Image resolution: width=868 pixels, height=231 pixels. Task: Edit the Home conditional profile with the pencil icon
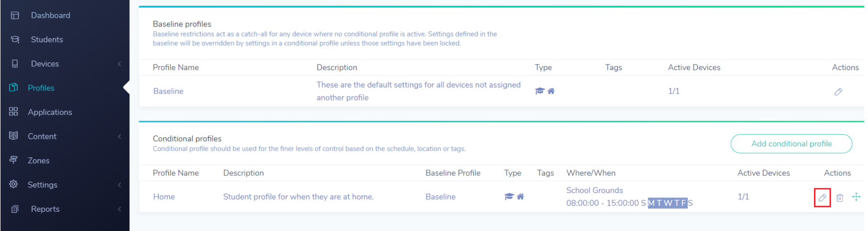click(822, 198)
